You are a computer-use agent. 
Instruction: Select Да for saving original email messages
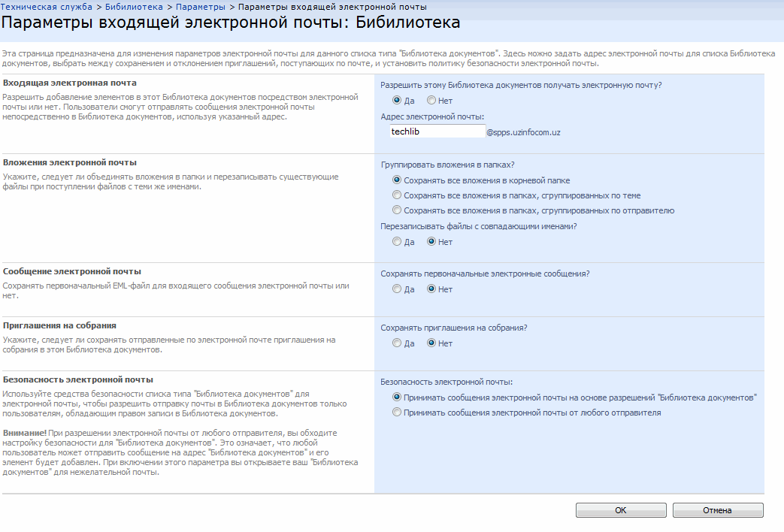pyautogui.click(x=397, y=289)
